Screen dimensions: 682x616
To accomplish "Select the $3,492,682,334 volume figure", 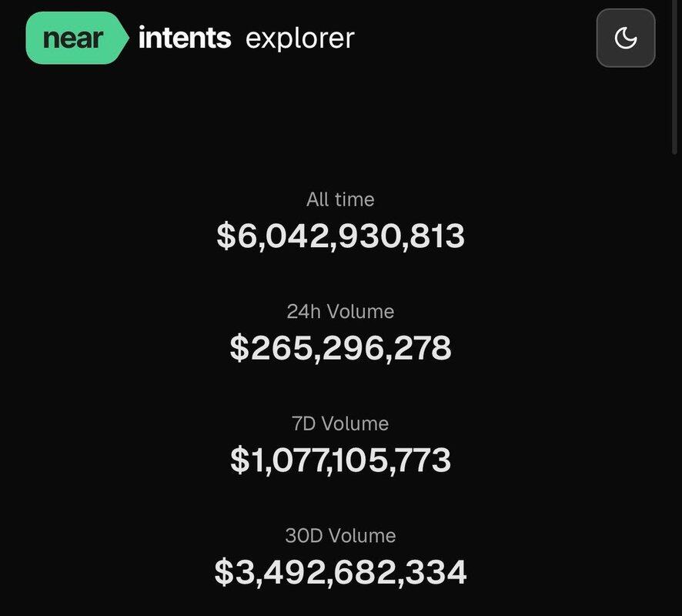I will click(340, 572).
